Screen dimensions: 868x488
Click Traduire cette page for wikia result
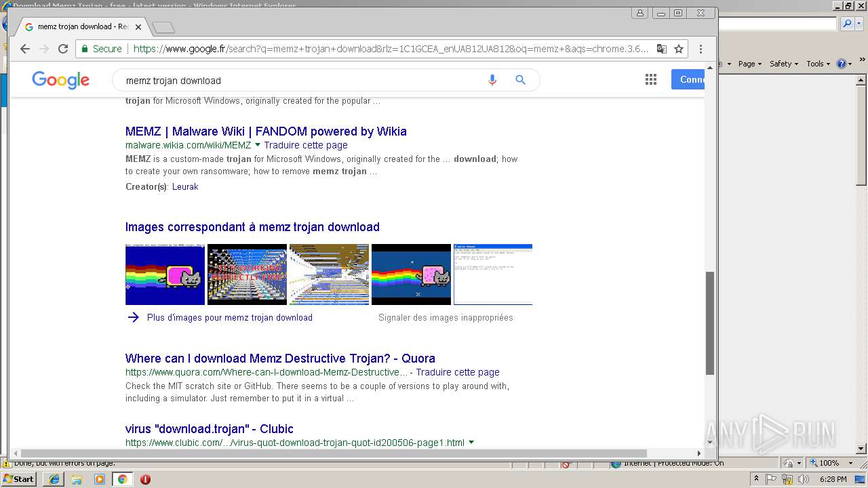tap(306, 145)
